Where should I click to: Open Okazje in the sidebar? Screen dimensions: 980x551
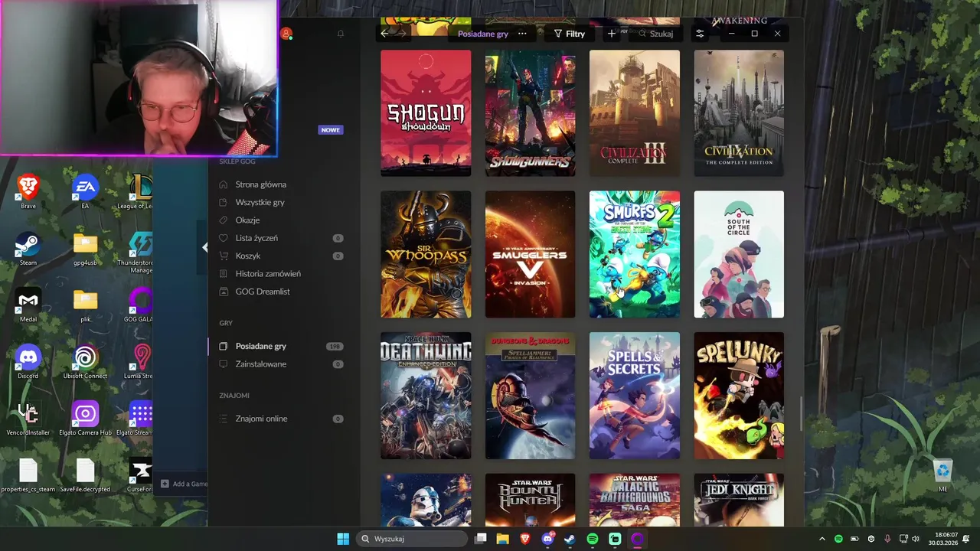pos(247,220)
